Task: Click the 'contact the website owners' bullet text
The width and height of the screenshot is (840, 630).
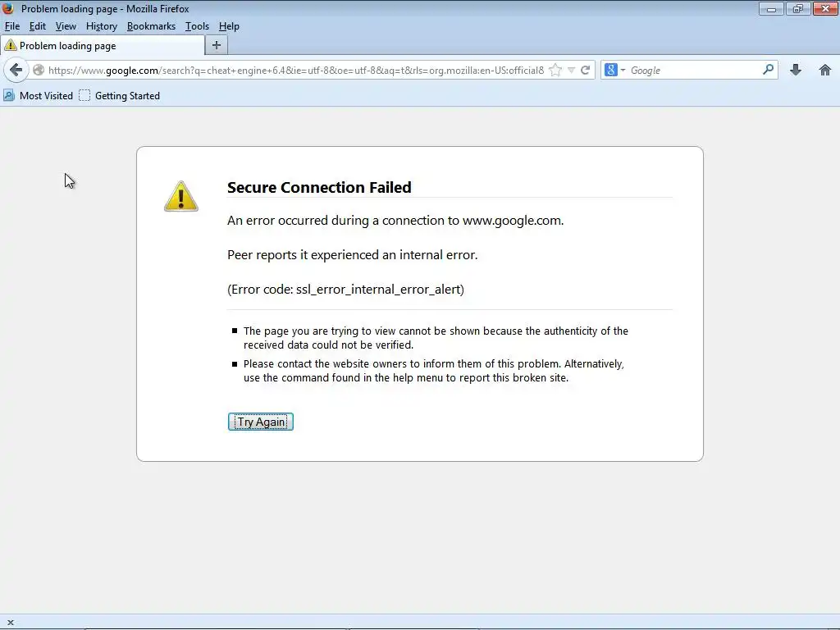Action: coord(433,371)
